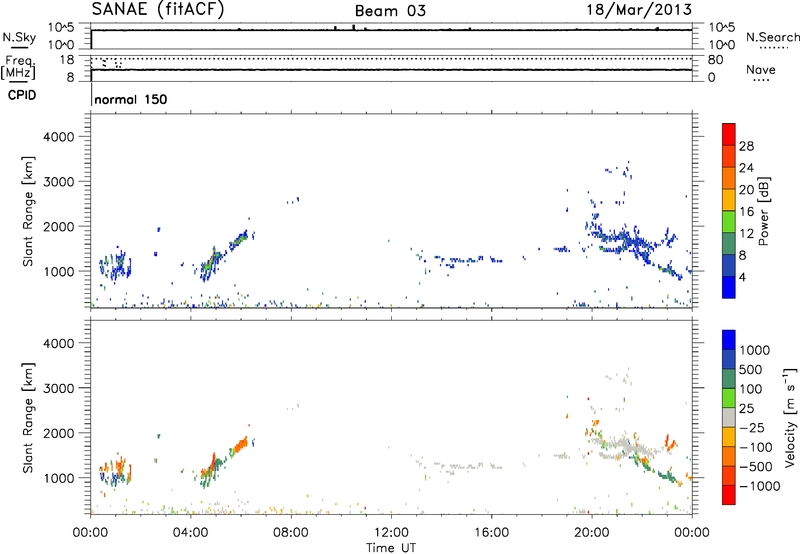
Task: Pick the blue top Velocity colorbar segment
Action: coord(729,340)
